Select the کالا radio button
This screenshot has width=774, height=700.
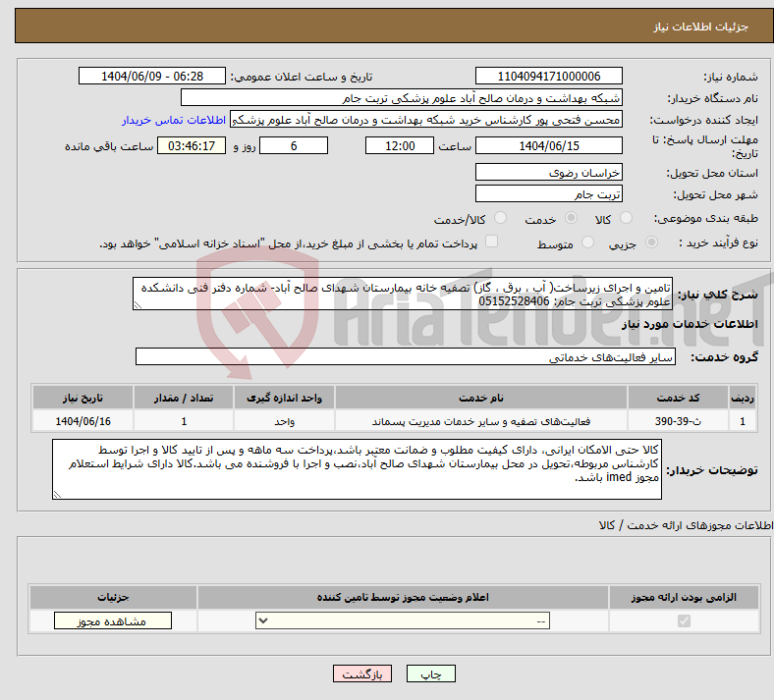tap(626, 218)
